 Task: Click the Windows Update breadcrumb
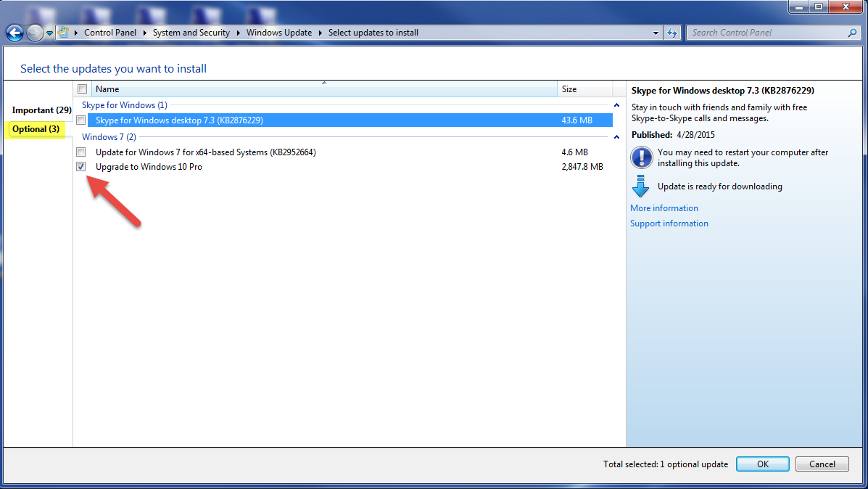pos(279,33)
